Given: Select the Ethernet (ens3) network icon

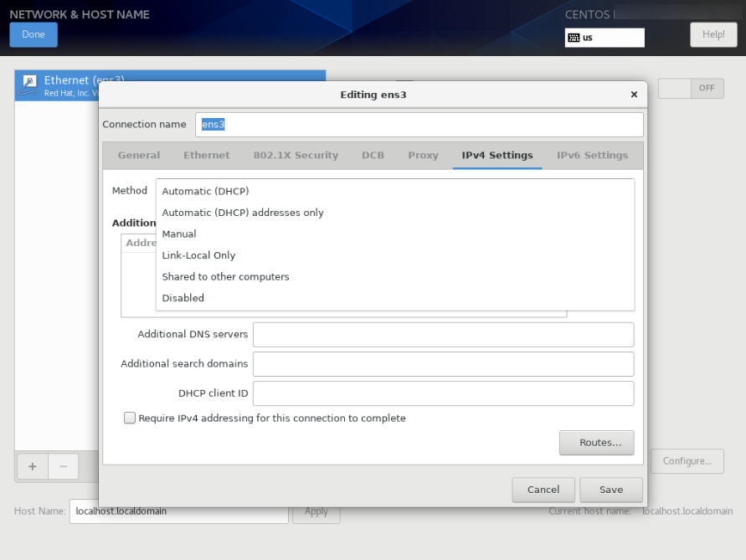Looking at the screenshot, I should click(x=28, y=85).
